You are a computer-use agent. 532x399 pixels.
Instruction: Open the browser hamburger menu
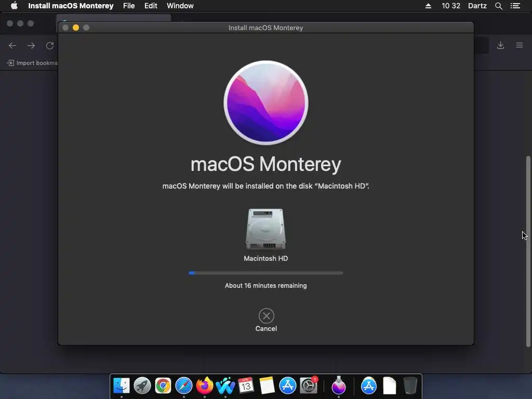520,45
